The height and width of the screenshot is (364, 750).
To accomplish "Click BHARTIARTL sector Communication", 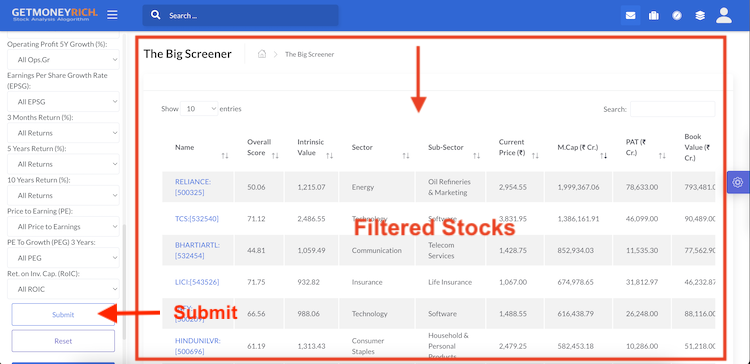I will (377, 250).
